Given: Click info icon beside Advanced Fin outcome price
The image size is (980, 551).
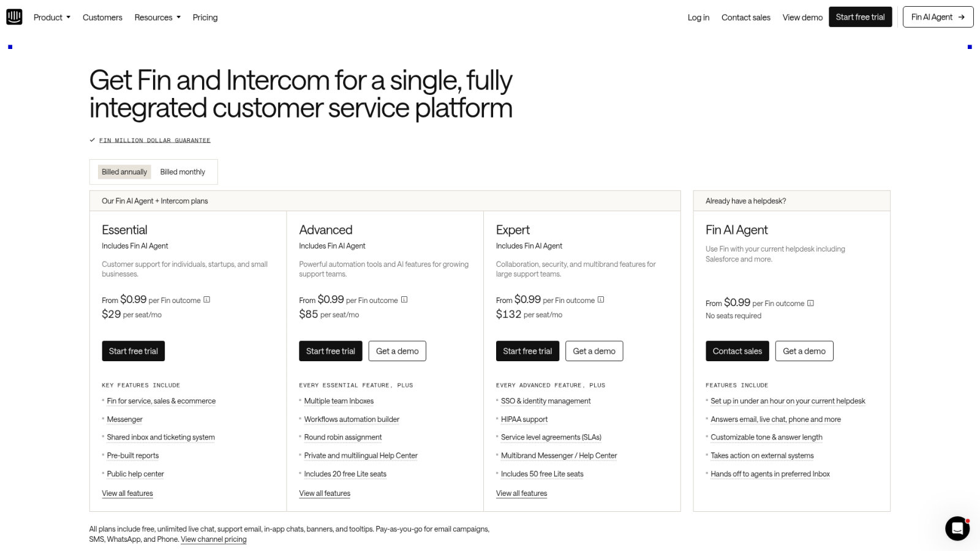Looking at the screenshot, I should (404, 300).
